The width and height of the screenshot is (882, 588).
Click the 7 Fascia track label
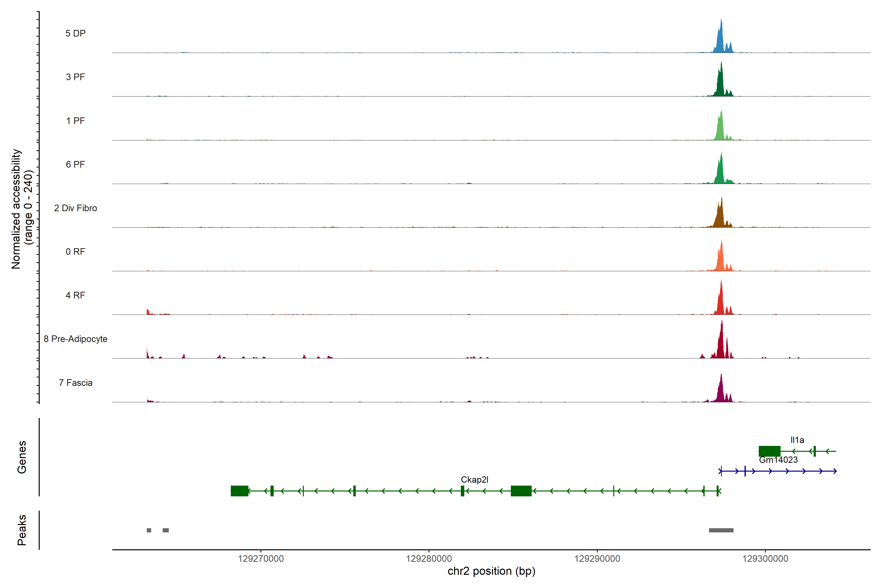[75, 383]
